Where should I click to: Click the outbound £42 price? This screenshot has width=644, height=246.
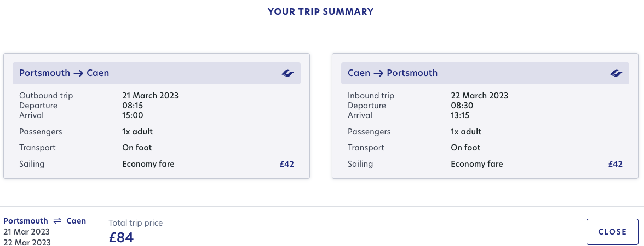click(287, 164)
